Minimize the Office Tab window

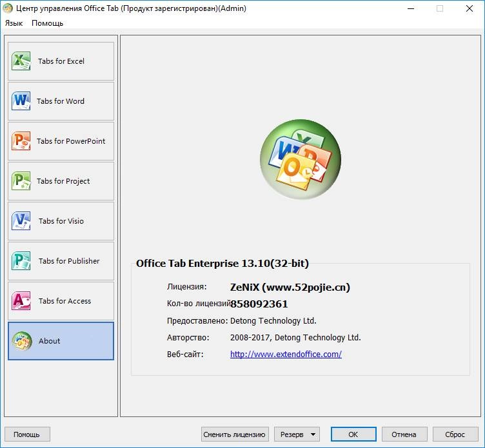pyautogui.click(x=411, y=8)
